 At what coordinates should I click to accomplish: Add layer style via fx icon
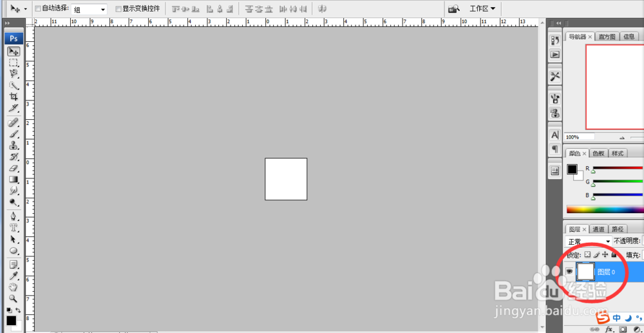point(609,329)
